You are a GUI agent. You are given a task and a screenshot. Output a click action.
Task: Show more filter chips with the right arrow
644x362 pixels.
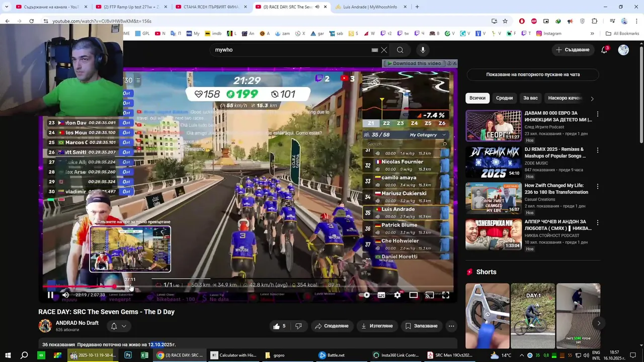(x=592, y=99)
